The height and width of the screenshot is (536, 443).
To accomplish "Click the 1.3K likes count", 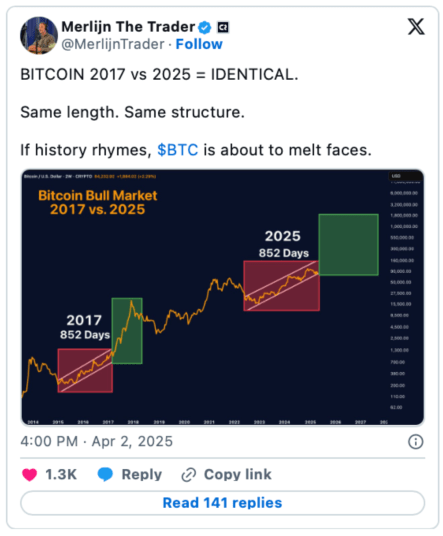I will (x=61, y=474).
